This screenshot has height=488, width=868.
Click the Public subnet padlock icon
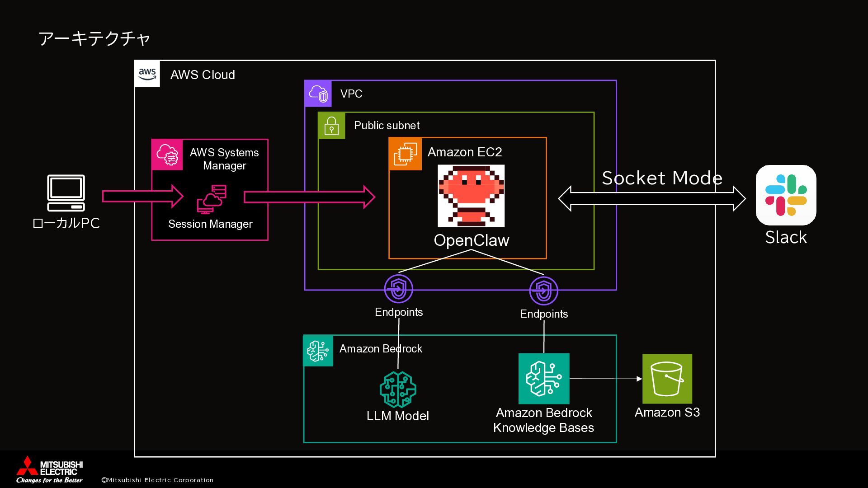(x=331, y=126)
